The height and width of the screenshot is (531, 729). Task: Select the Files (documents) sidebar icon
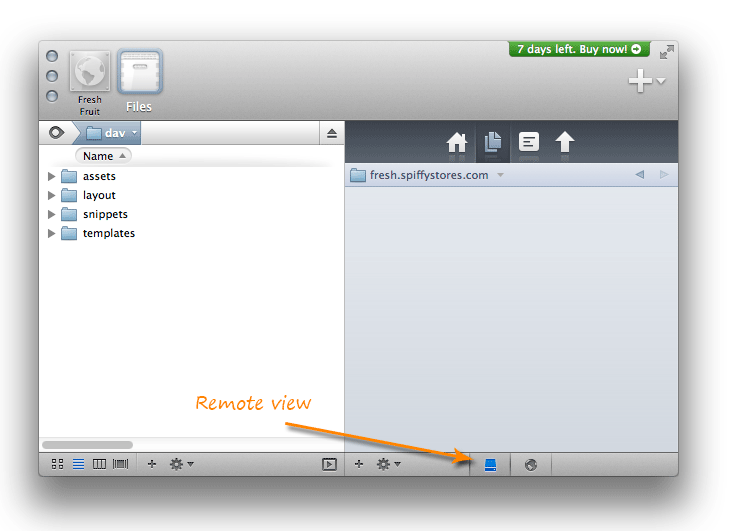(493, 143)
